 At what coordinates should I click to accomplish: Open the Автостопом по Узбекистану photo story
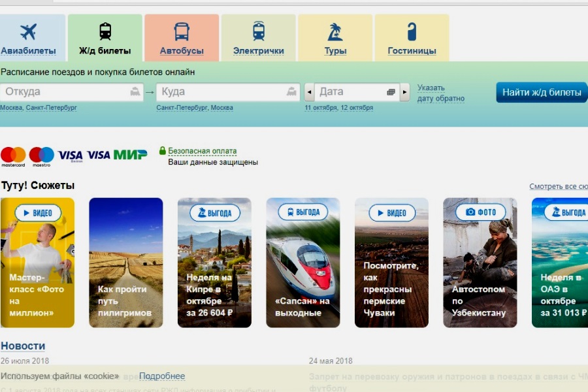480,263
